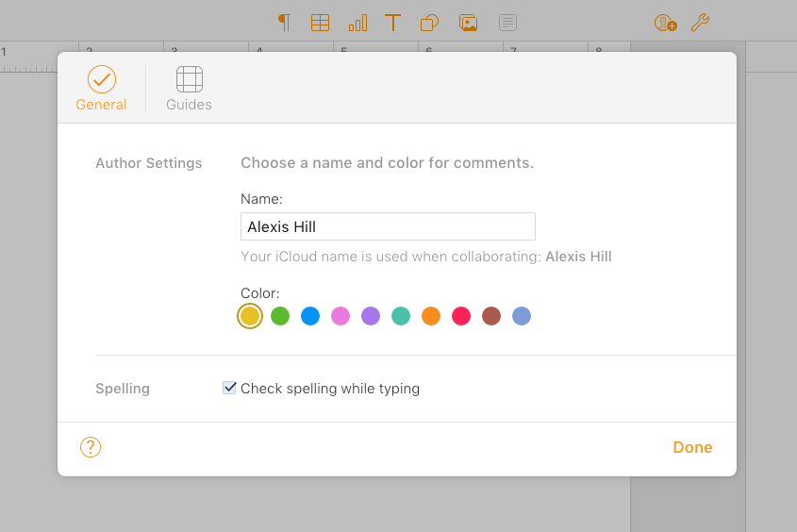Image resolution: width=797 pixels, height=532 pixels.
Task: Click the text box icon
Action: (x=393, y=23)
